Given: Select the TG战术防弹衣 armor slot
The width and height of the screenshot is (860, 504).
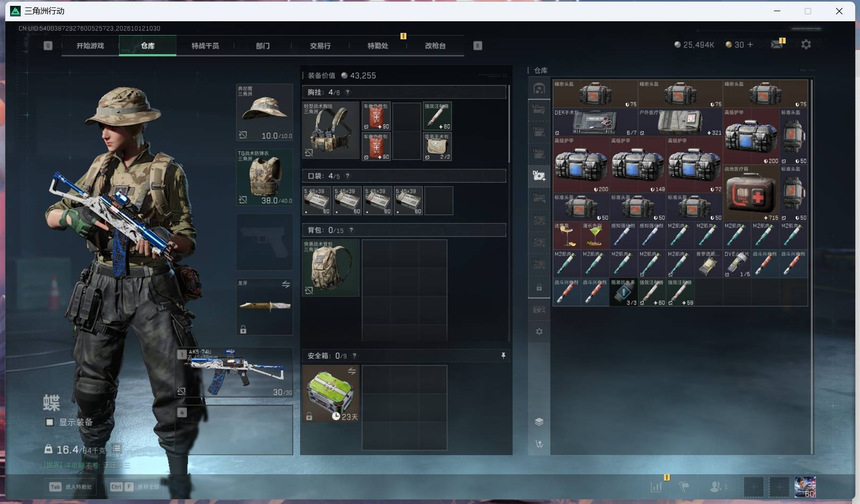Looking at the screenshot, I should tap(265, 177).
